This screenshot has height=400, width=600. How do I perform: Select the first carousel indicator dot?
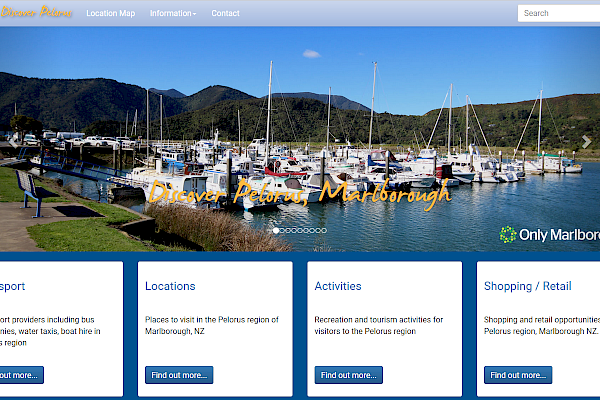click(x=275, y=230)
